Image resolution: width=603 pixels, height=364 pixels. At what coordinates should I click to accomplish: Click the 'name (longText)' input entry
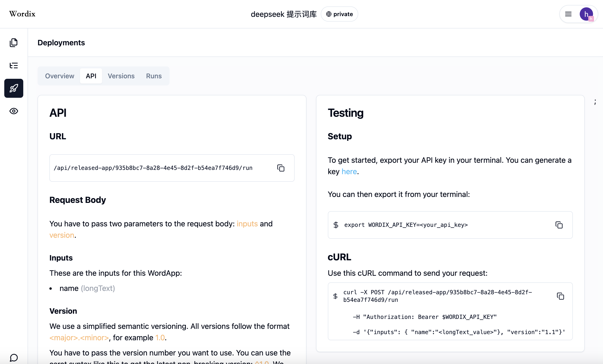pyautogui.click(x=87, y=288)
